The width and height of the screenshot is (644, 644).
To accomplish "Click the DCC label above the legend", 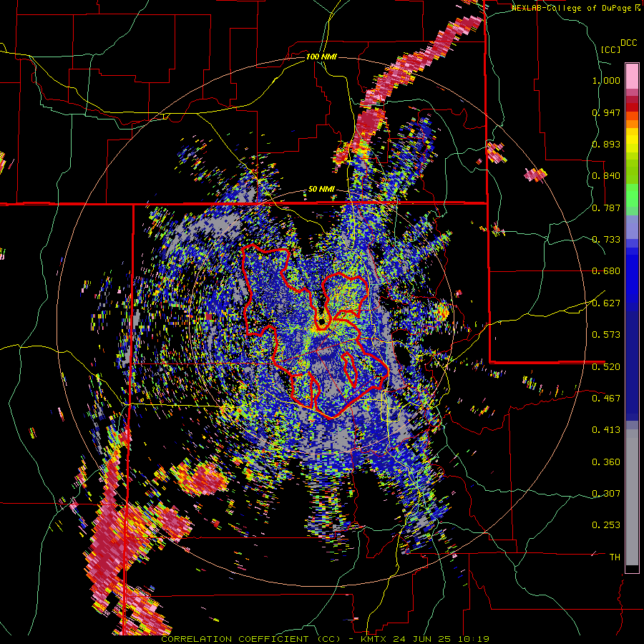I will tap(629, 43).
